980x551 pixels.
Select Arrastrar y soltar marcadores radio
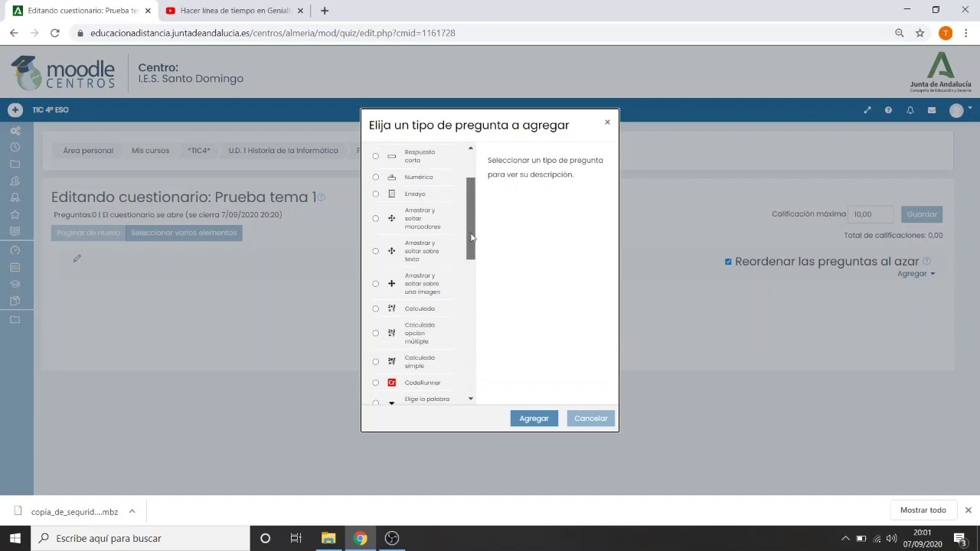375,219
